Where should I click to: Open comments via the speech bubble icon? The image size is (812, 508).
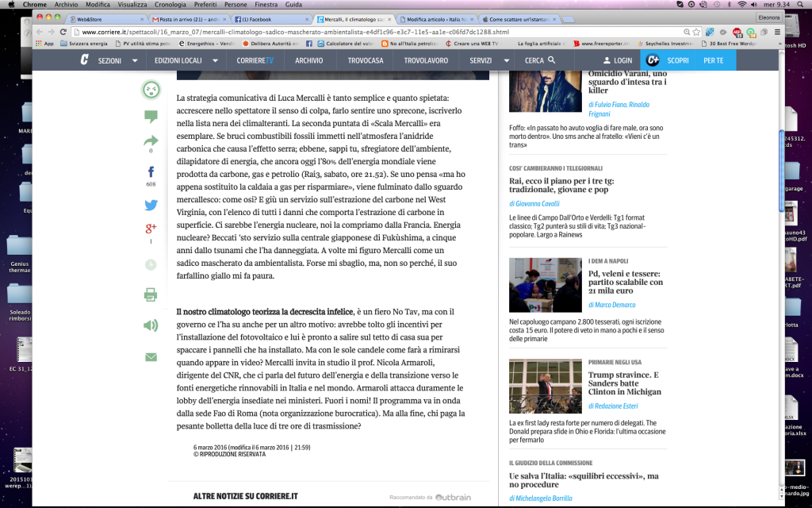(151, 117)
